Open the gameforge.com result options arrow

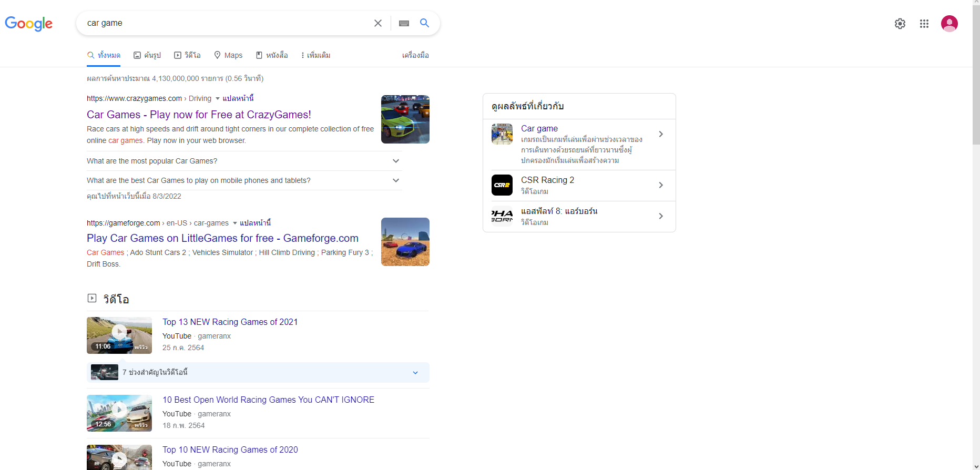pyautogui.click(x=235, y=223)
